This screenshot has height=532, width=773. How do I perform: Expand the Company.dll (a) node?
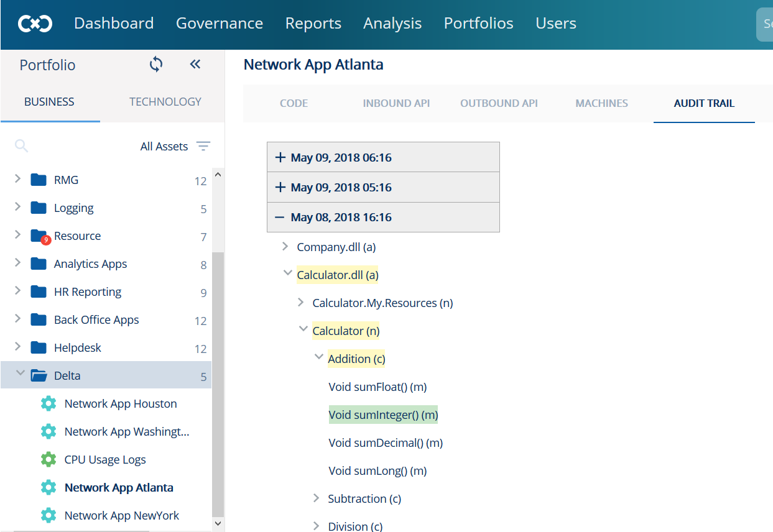(285, 246)
